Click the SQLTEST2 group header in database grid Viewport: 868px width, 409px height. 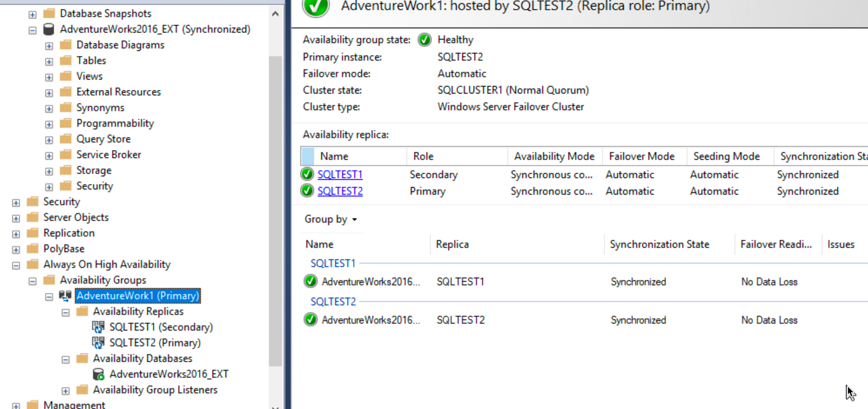333,302
